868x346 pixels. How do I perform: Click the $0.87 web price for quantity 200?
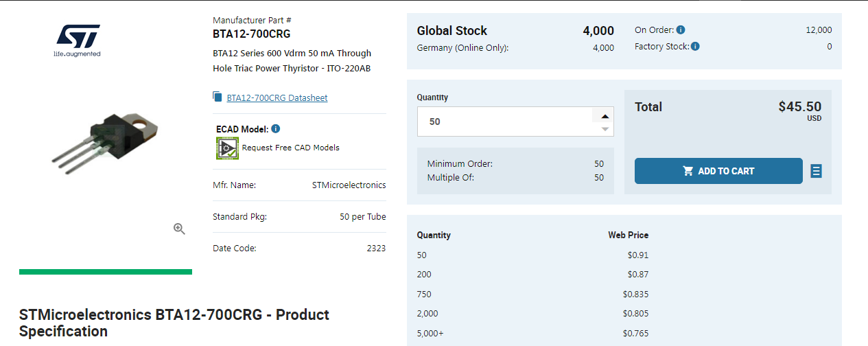coord(638,275)
